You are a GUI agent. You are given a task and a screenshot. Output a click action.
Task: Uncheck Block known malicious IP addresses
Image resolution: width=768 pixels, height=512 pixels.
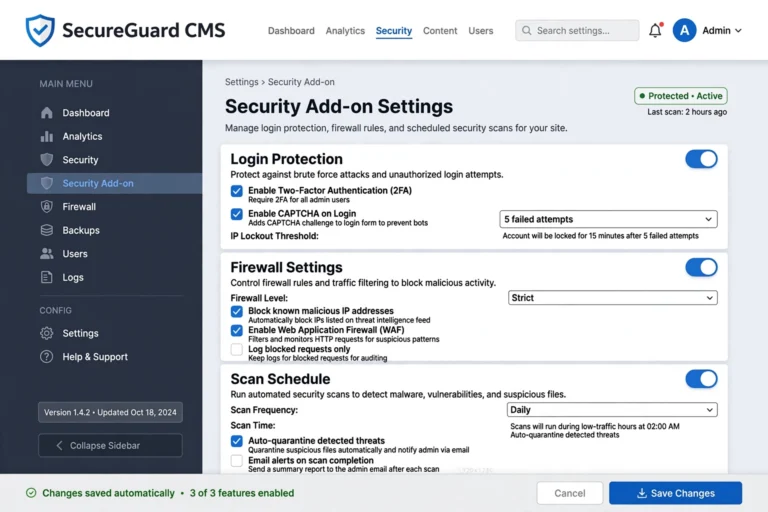[x=237, y=312]
